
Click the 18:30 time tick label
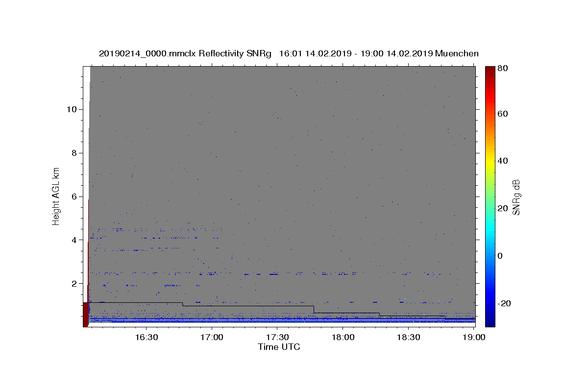coord(409,337)
